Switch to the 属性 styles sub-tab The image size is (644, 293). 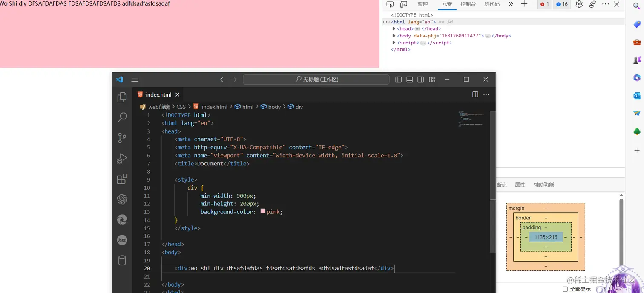click(520, 185)
